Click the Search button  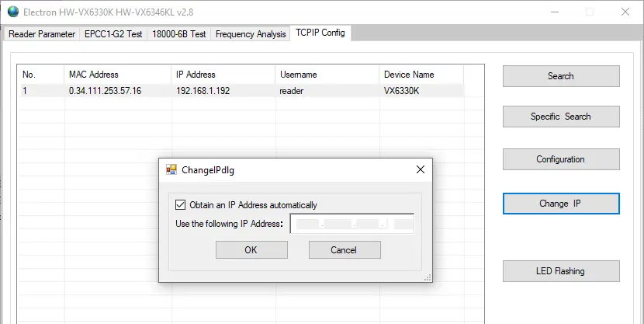click(x=560, y=76)
